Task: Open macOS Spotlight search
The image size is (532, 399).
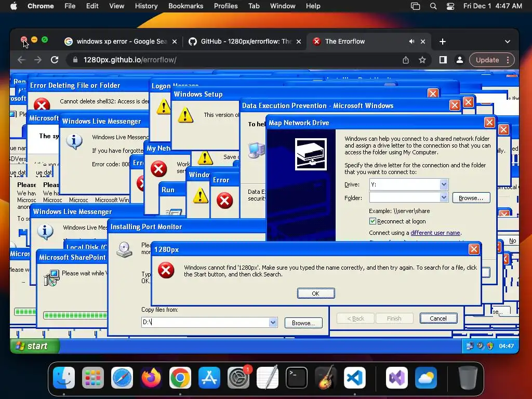Action: click(433, 6)
